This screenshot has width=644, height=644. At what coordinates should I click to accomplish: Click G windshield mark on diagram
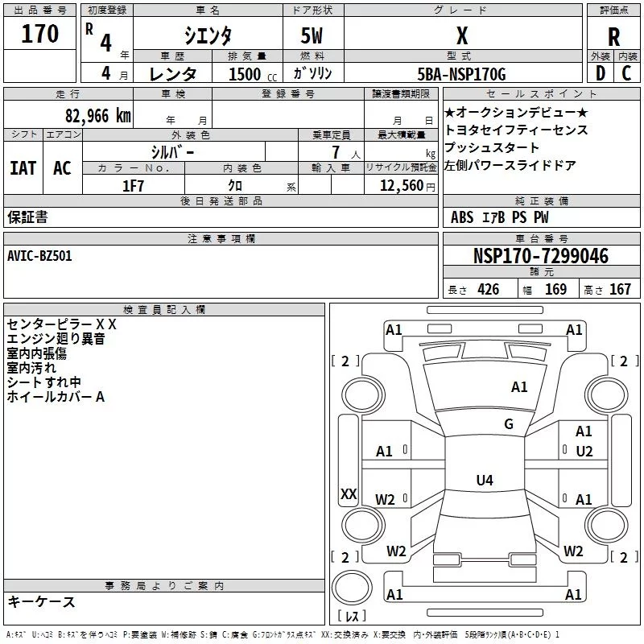(509, 423)
